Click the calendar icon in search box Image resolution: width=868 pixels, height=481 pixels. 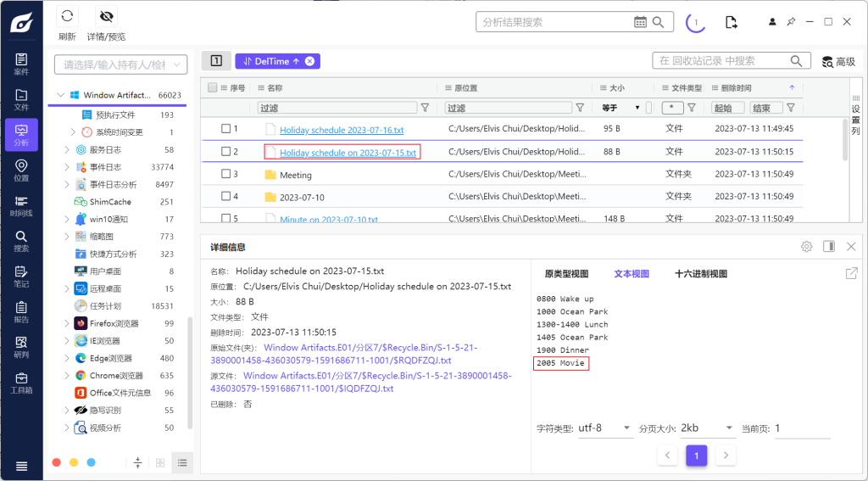[642, 22]
